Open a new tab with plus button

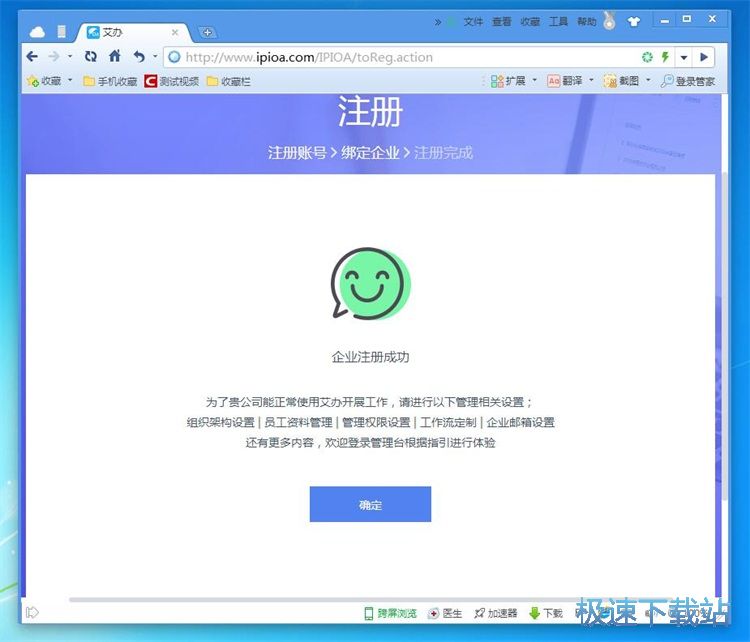click(x=208, y=32)
